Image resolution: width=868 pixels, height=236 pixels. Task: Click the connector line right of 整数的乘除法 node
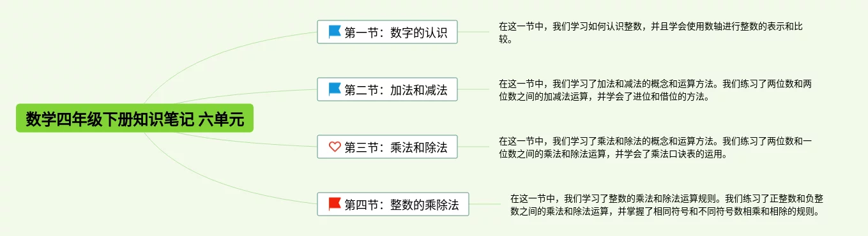pos(484,204)
